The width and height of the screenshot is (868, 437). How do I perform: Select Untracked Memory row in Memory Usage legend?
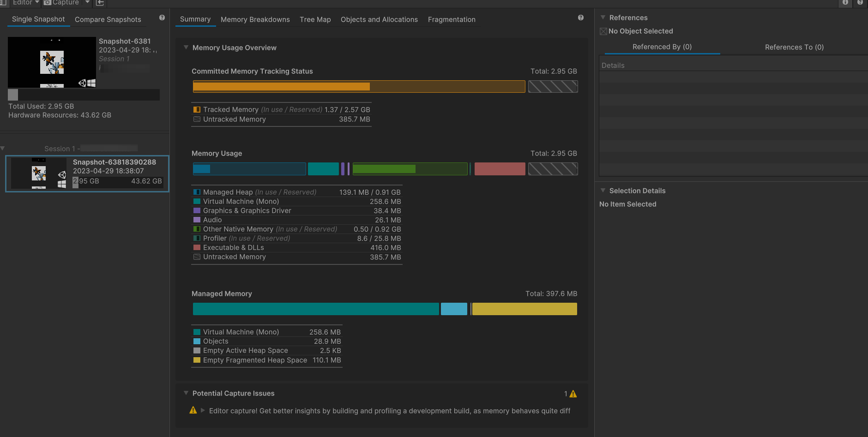(x=297, y=257)
